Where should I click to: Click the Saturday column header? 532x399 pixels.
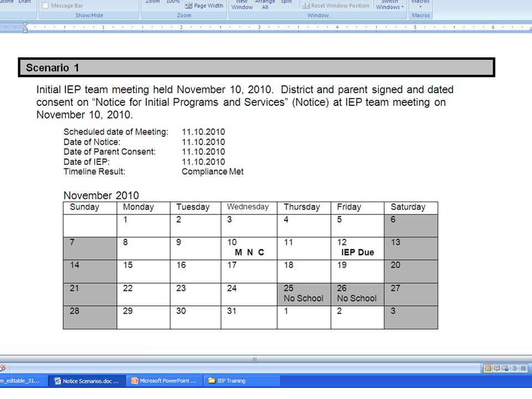(411, 208)
